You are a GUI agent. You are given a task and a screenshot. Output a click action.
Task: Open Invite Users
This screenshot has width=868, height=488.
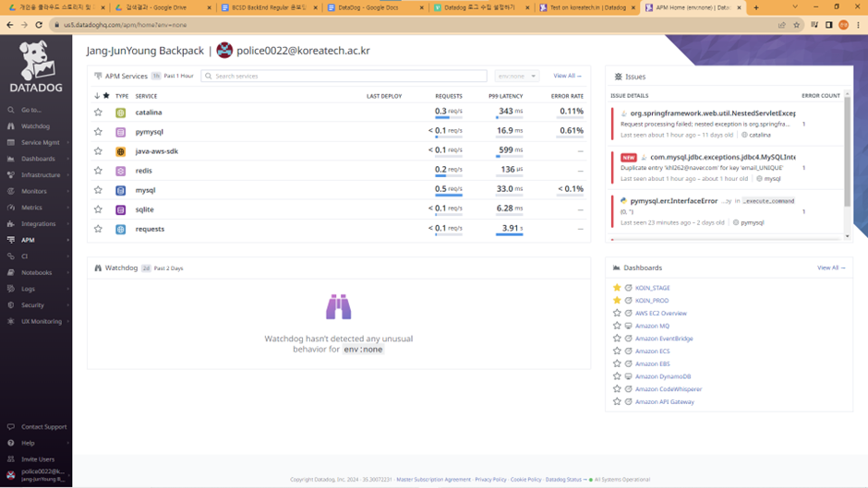36,459
